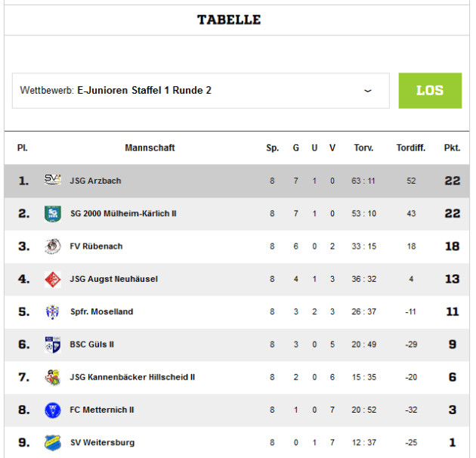This screenshot has width=476, height=458.
Task: Click SG 2000 Mülheim-Kärlich II green crest
Action: pos(53,214)
